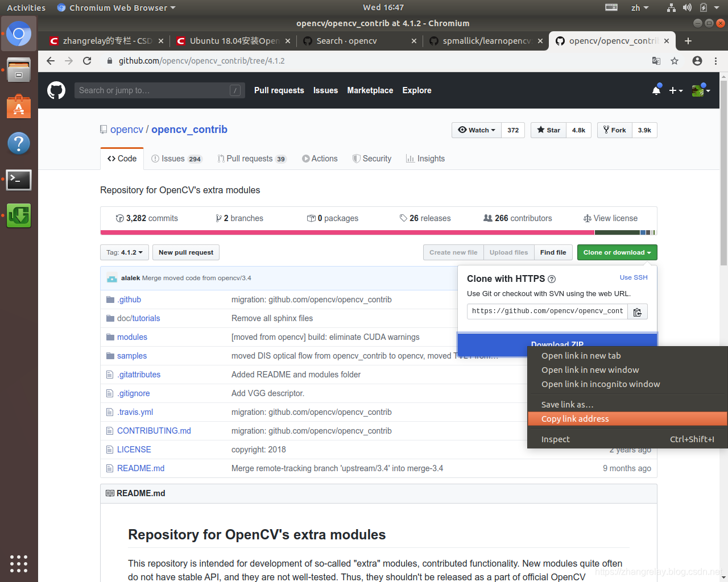728x582 pixels.
Task: Click the keyboard indicator in the top bar
Action: pos(611,7)
